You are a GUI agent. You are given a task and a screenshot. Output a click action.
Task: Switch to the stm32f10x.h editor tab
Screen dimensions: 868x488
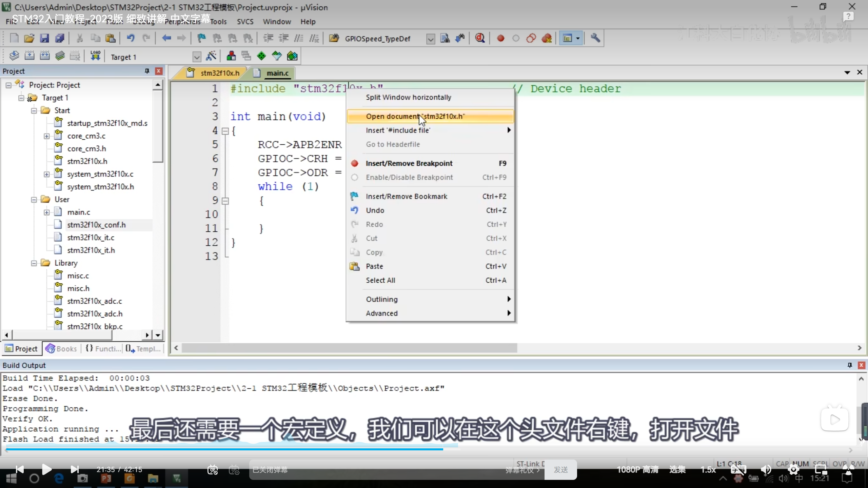219,73
